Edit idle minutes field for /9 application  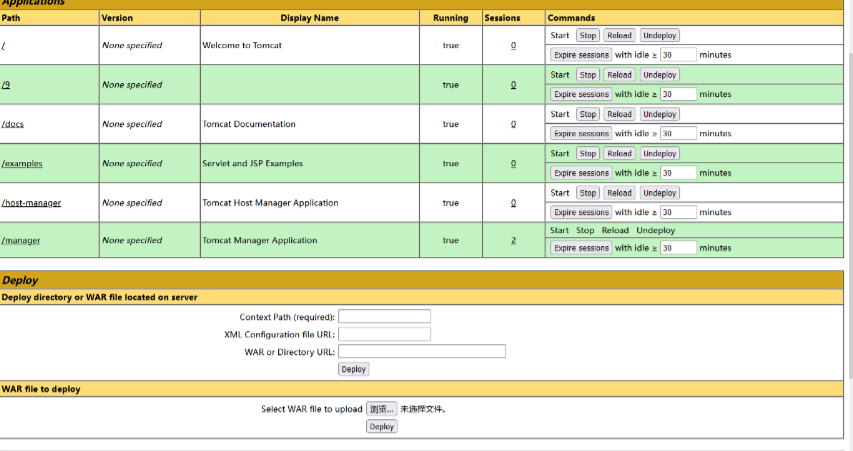click(678, 94)
